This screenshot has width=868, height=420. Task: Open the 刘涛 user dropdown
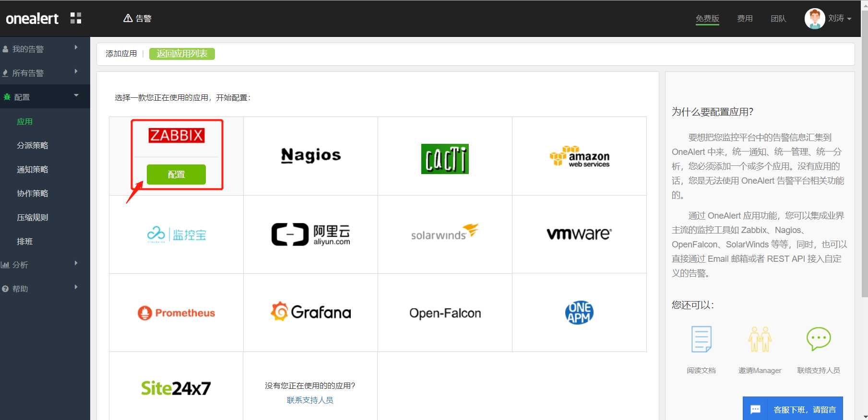click(x=840, y=18)
